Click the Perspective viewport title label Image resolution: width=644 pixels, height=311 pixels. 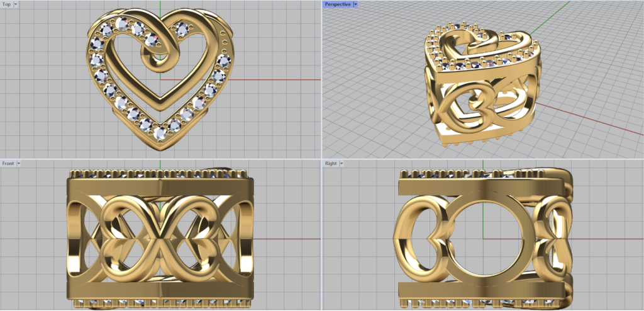(337, 4)
